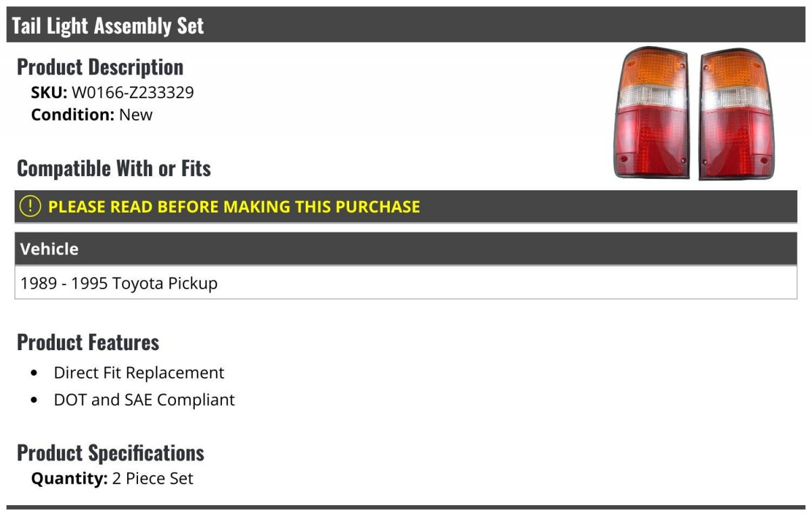Click the Direct Fit Replacement feature
Viewport: 812px width, 516px height.
[139, 372]
